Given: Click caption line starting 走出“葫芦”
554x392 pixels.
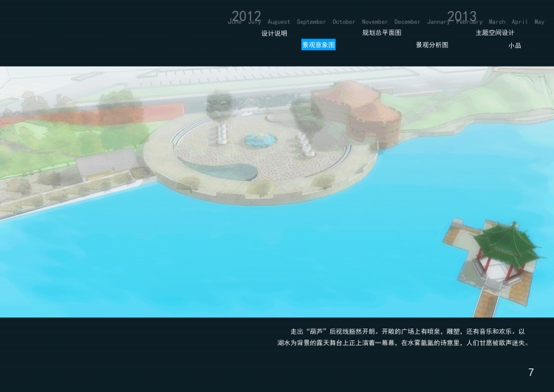Looking at the screenshot, I should pos(407,331).
